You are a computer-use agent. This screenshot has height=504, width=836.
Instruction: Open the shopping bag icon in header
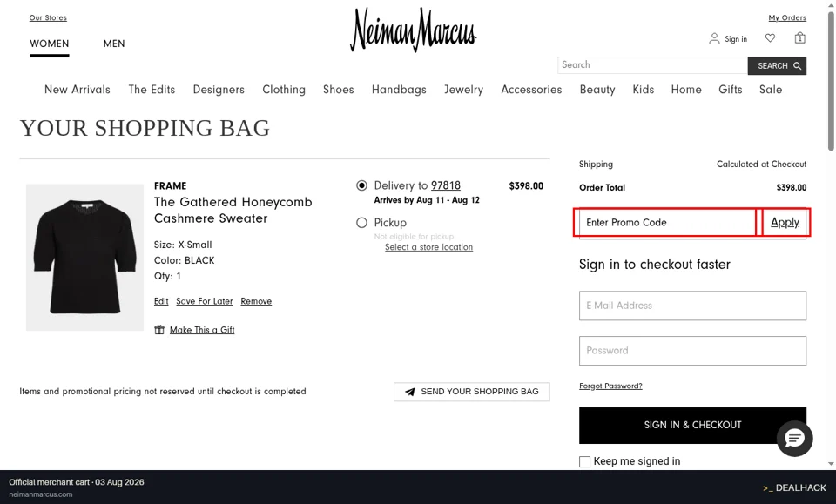click(x=799, y=37)
